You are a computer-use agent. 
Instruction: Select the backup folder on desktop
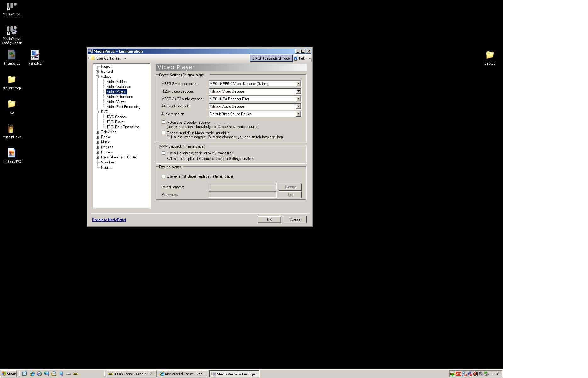click(x=490, y=58)
